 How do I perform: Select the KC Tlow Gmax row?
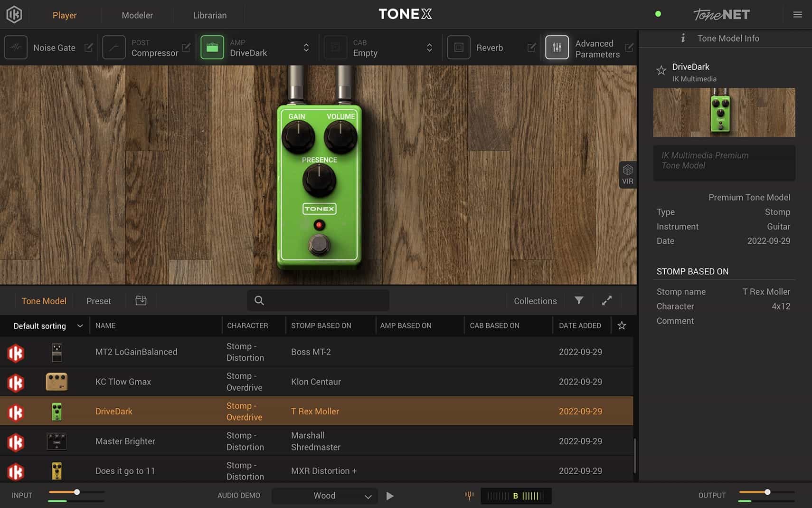click(x=316, y=382)
